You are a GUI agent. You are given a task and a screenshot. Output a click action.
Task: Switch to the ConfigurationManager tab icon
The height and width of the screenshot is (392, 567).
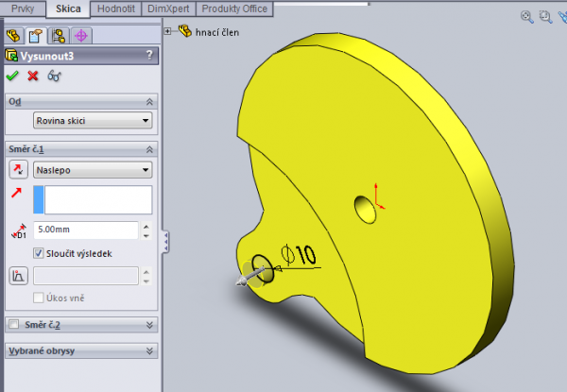click(59, 36)
